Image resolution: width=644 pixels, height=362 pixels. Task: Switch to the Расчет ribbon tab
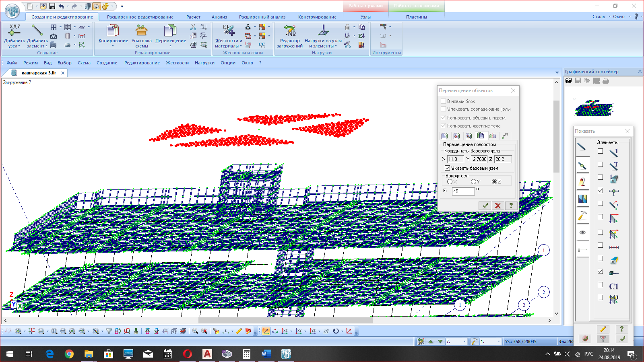(193, 17)
